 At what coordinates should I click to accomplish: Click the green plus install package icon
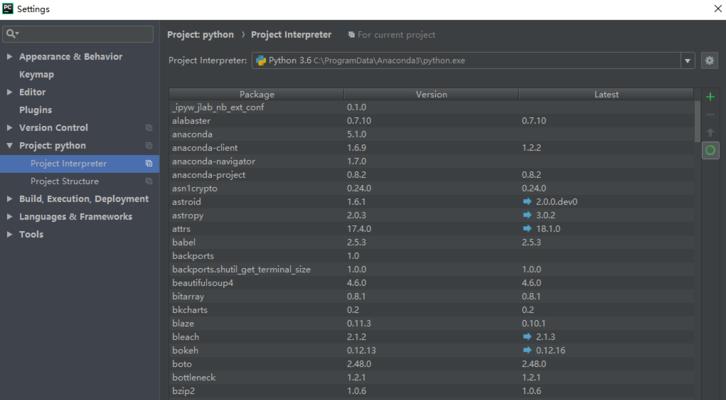pos(710,97)
